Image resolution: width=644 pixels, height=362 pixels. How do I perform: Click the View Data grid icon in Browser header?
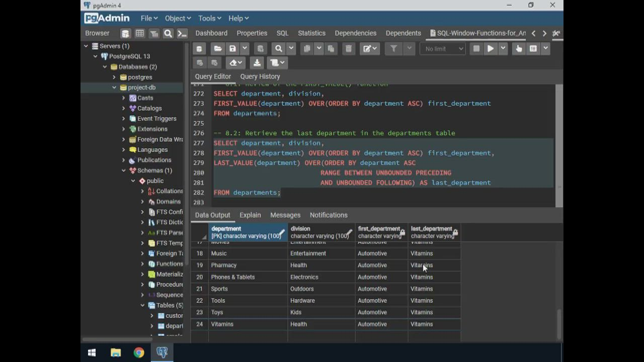pyautogui.click(x=140, y=33)
